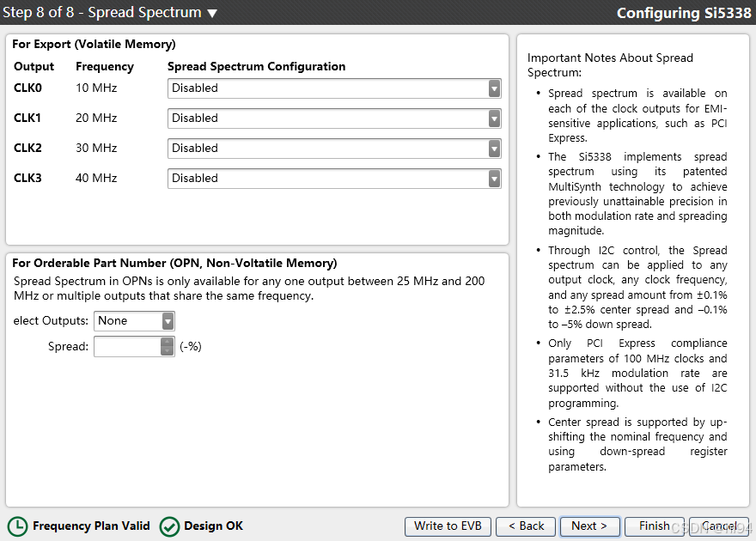756x541 pixels.
Task: Expand the CLK0 spread spectrum dropdown
Action: (x=494, y=88)
